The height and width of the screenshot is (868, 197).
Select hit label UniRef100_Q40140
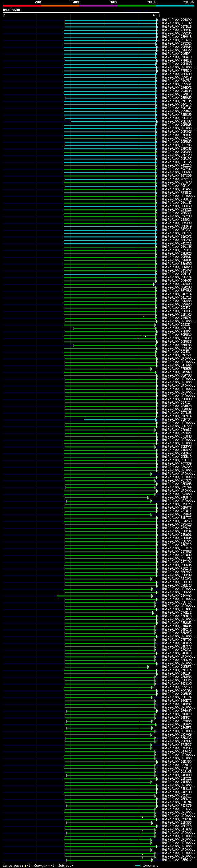point(177,104)
